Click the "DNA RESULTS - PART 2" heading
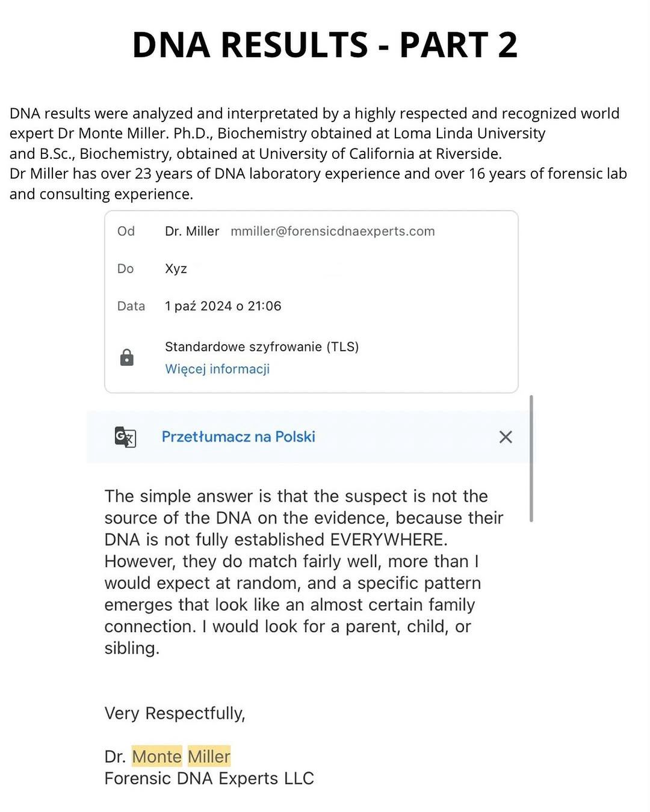 coord(325,45)
